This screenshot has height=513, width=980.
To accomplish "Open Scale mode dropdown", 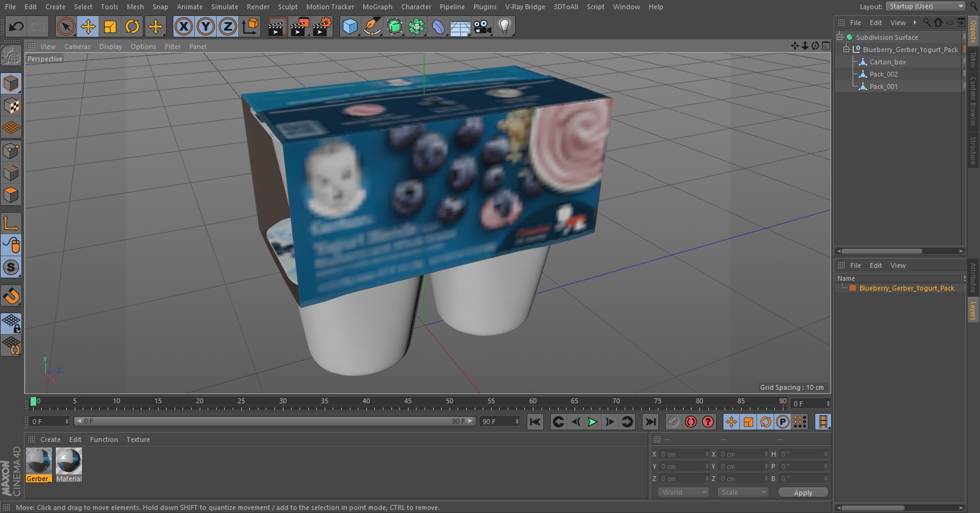I will 743,492.
